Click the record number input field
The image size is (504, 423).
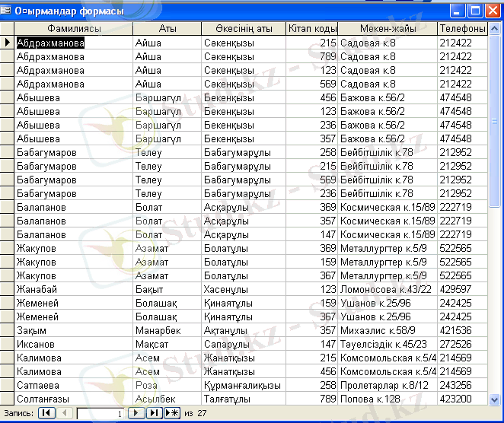click(x=100, y=413)
